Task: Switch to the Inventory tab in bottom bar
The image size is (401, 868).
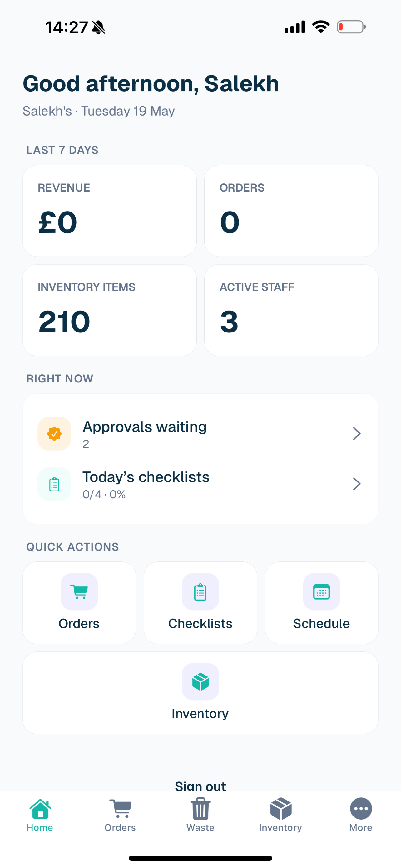Action: pyautogui.click(x=280, y=815)
